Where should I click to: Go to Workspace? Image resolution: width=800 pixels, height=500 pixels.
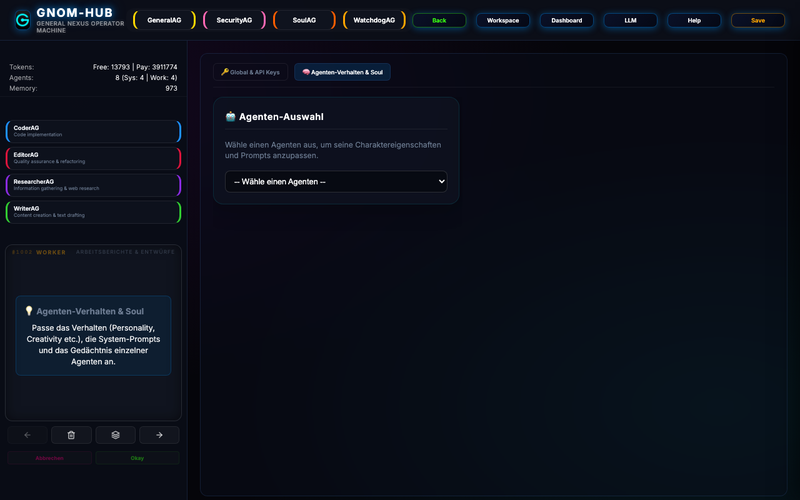tap(503, 20)
